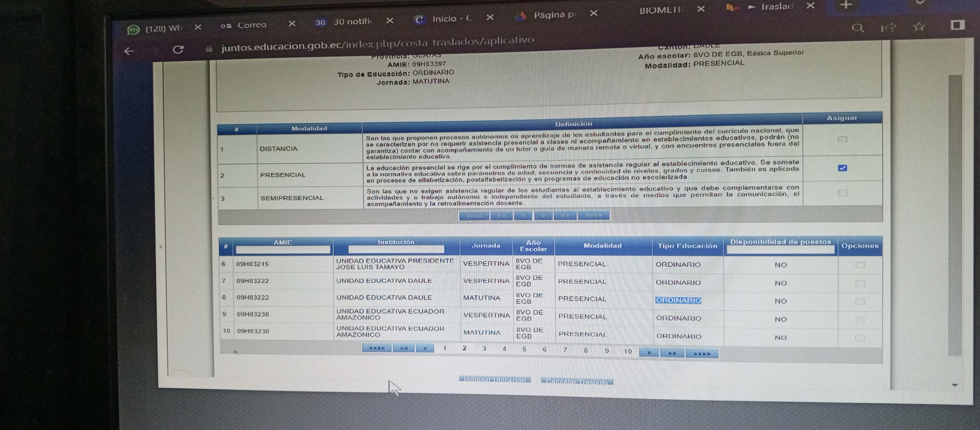Select option checkbox for row 8 UNIDAD EDUCATIVA DAULE

tap(860, 302)
